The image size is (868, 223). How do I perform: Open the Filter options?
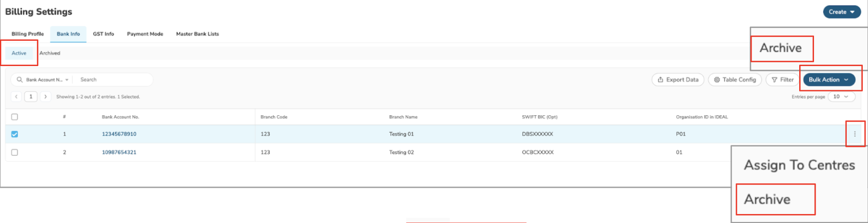click(x=783, y=80)
